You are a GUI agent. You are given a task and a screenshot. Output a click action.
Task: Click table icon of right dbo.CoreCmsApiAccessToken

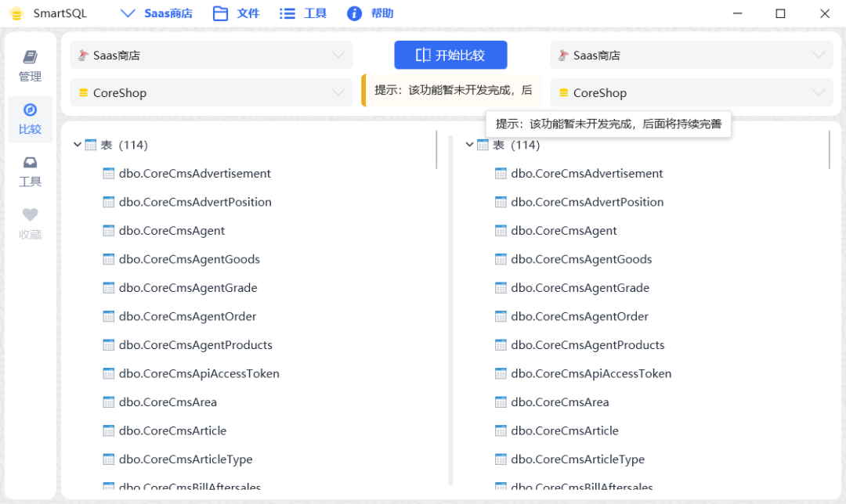click(501, 373)
